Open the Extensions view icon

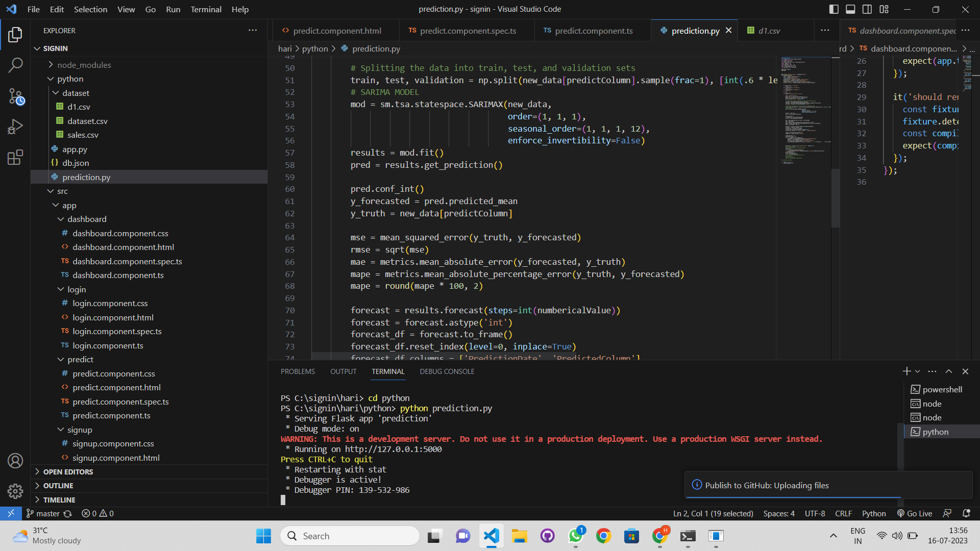click(15, 157)
